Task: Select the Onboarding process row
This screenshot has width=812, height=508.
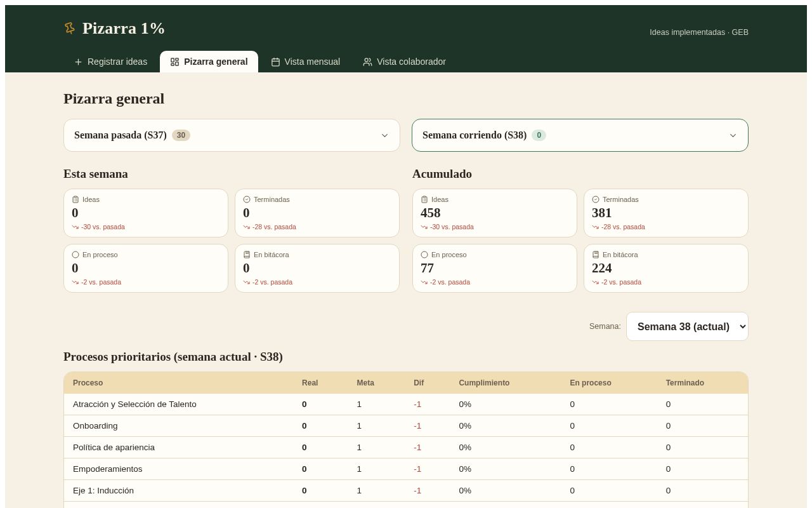Action: 406,426
